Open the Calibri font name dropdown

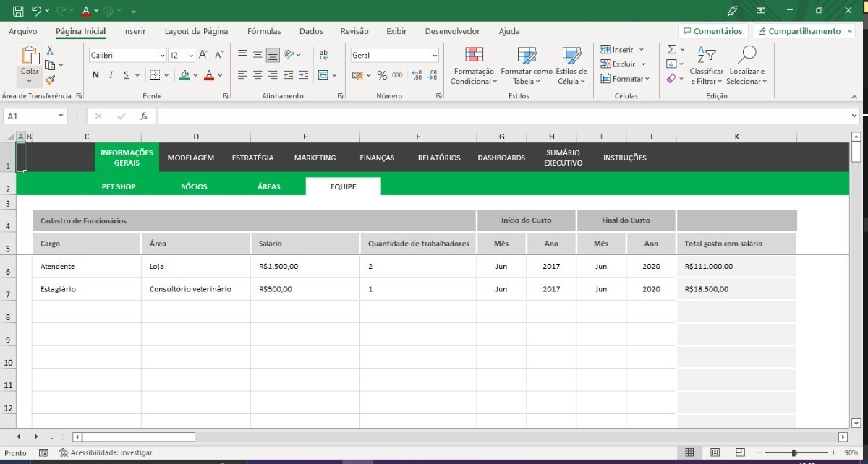click(x=162, y=56)
